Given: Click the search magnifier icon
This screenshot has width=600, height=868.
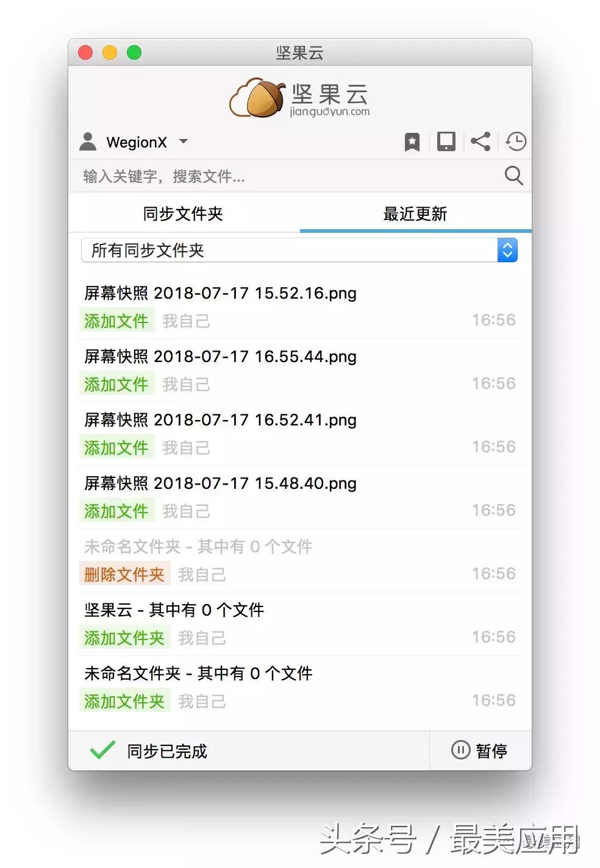Looking at the screenshot, I should point(513,176).
